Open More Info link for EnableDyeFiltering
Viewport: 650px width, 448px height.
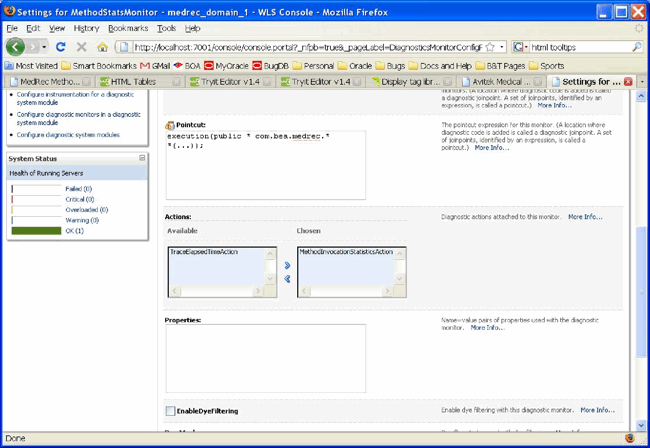pos(597,410)
